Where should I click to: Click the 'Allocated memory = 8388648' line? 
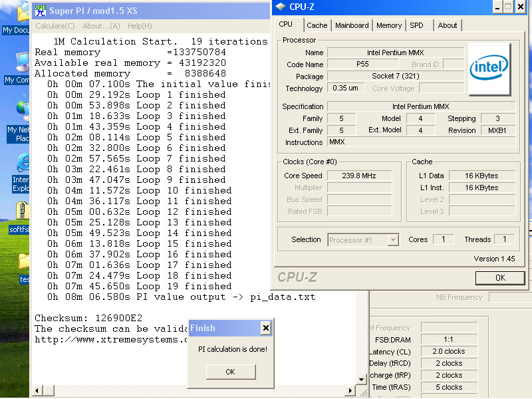pos(130,73)
